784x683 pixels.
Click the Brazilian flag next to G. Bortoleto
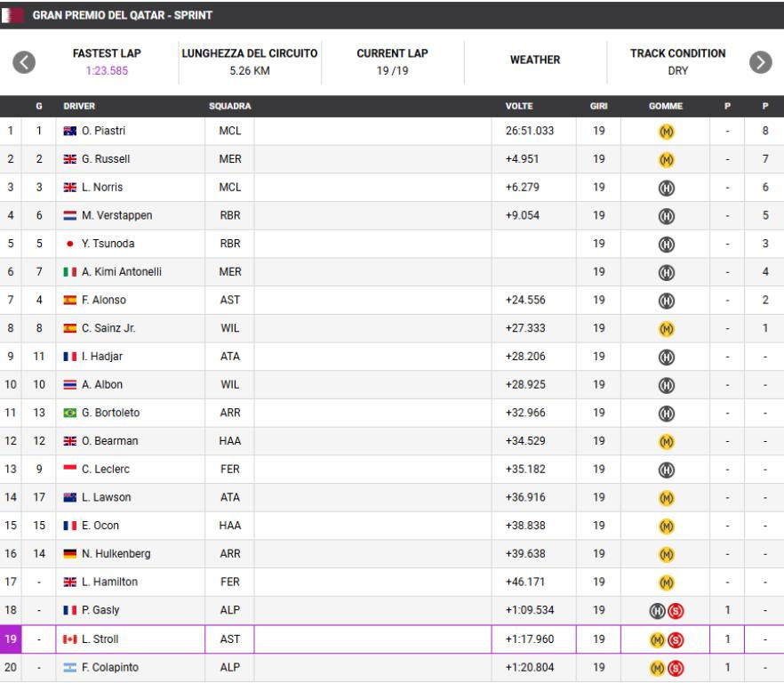(x=70, y=413)
